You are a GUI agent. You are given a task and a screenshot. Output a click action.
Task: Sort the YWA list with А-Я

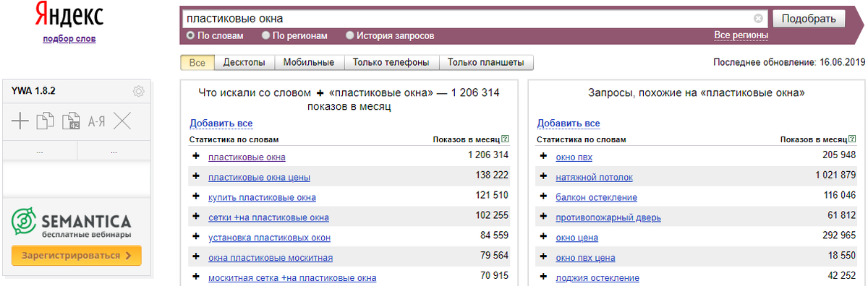click(x=96, y=121)
